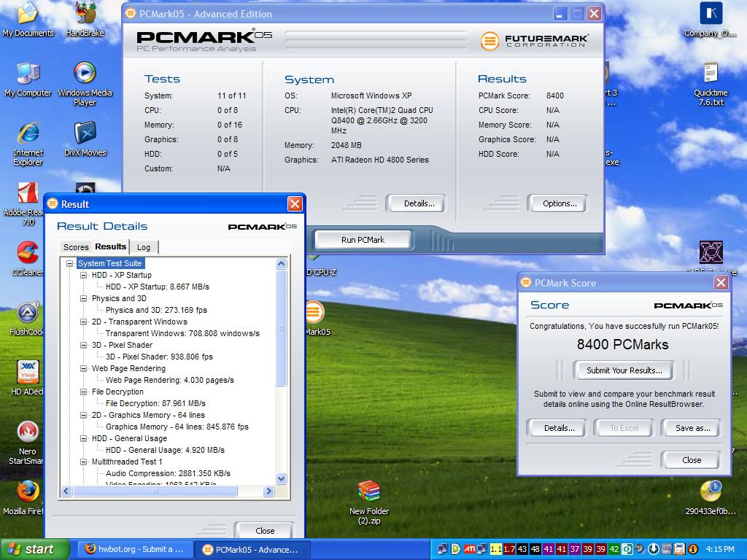Image resolution: width=747 pixels, height=560 pixels.
Task: Select the 290433ef0b disc icon
Action: pos(711,497)
